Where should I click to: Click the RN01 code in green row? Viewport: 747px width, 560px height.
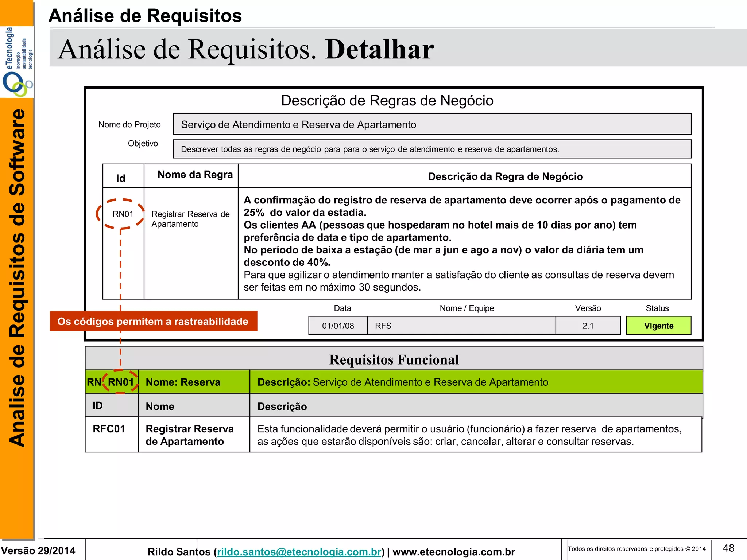point(121,382)
